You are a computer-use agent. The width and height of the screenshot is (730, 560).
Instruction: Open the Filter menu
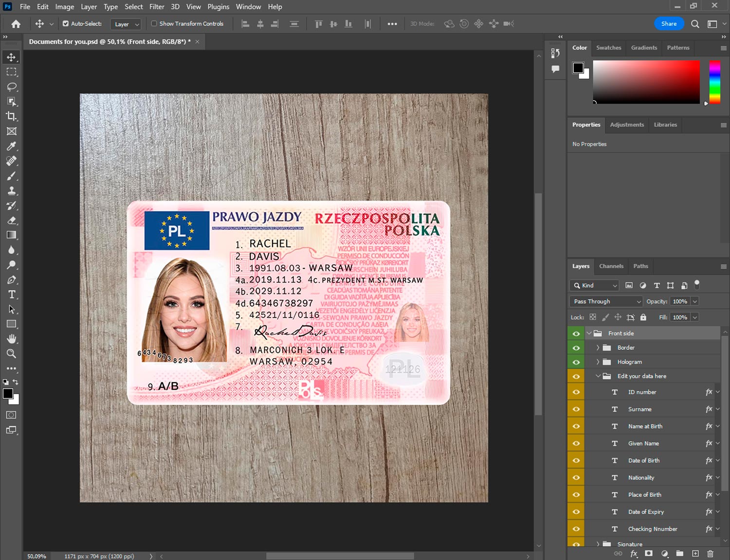click(157, 7)
